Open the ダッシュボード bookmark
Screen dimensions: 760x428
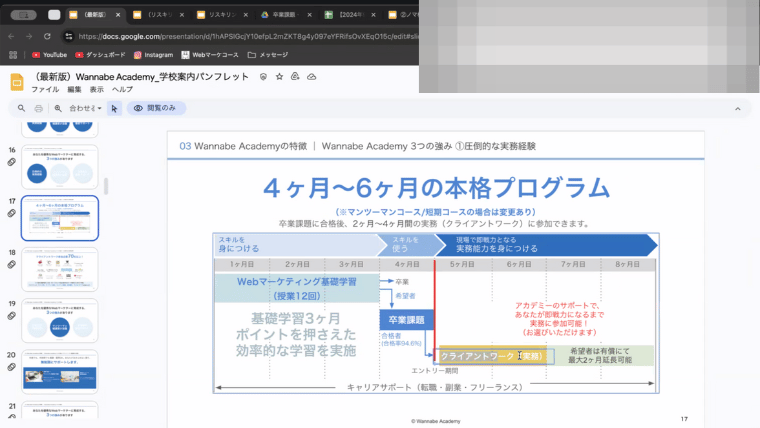coord(100,55)
